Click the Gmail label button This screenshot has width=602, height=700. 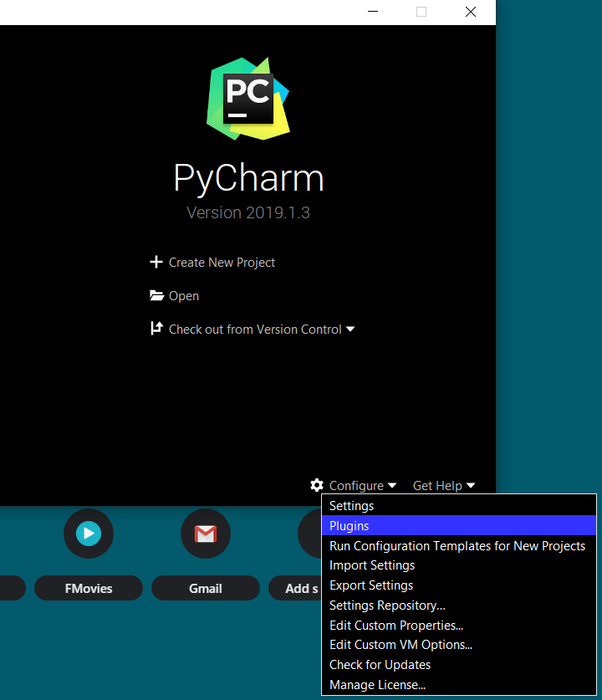pyautogui.click(x=206, y=588)
